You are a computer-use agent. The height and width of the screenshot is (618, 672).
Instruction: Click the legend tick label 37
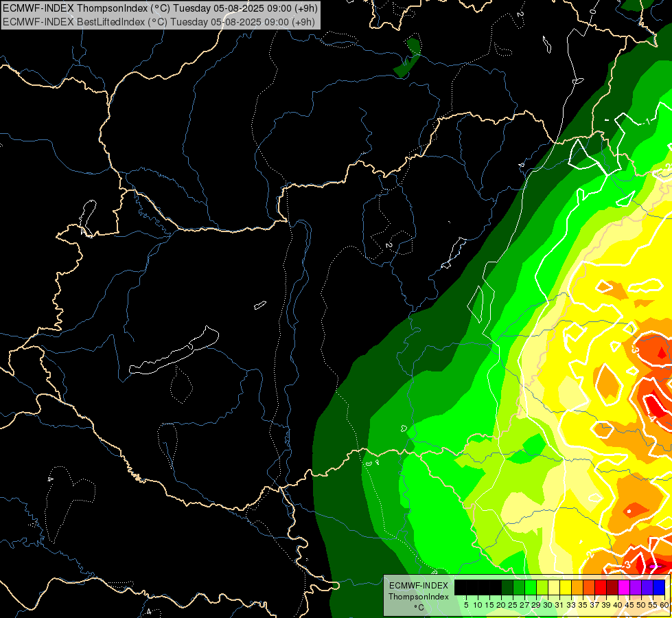595,605
